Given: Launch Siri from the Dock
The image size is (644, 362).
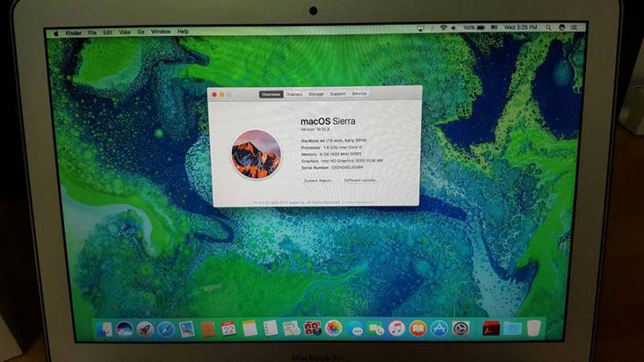Looking at the screenshot, I should 125,329.
